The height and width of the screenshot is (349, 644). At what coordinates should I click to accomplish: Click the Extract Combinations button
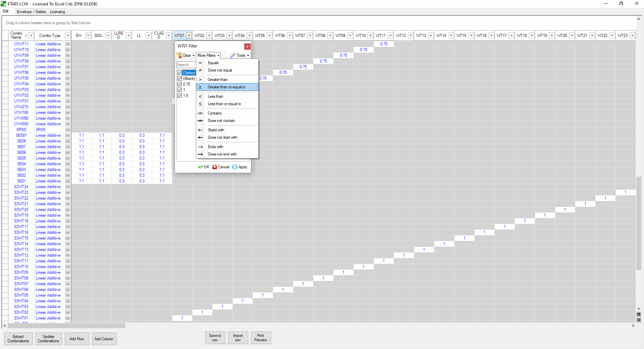(x=18, y=339)
